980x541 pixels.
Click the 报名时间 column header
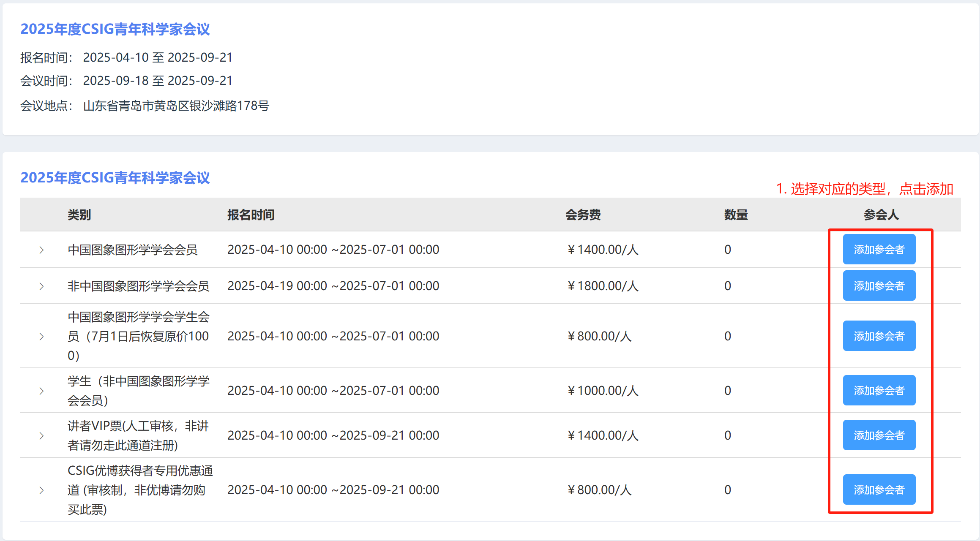coord(251,215)
